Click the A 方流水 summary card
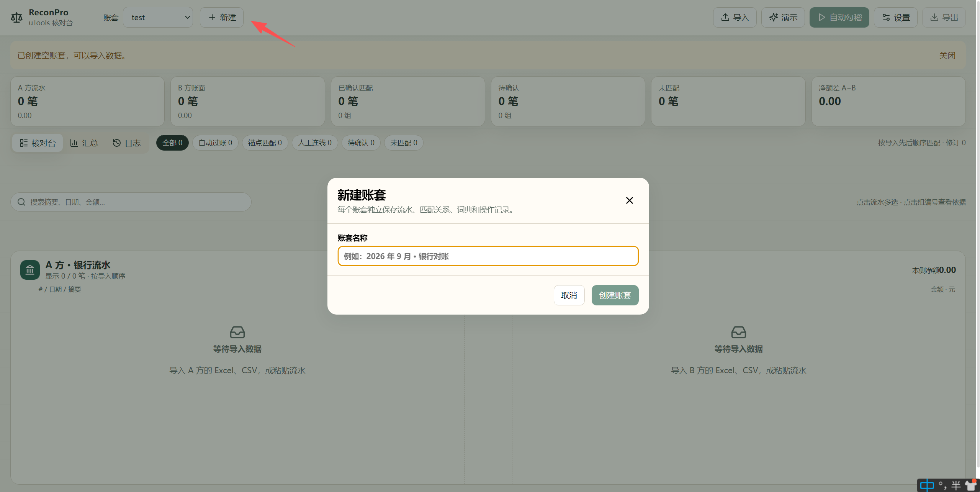Screen dimensions: 980x492 [87, 101]
